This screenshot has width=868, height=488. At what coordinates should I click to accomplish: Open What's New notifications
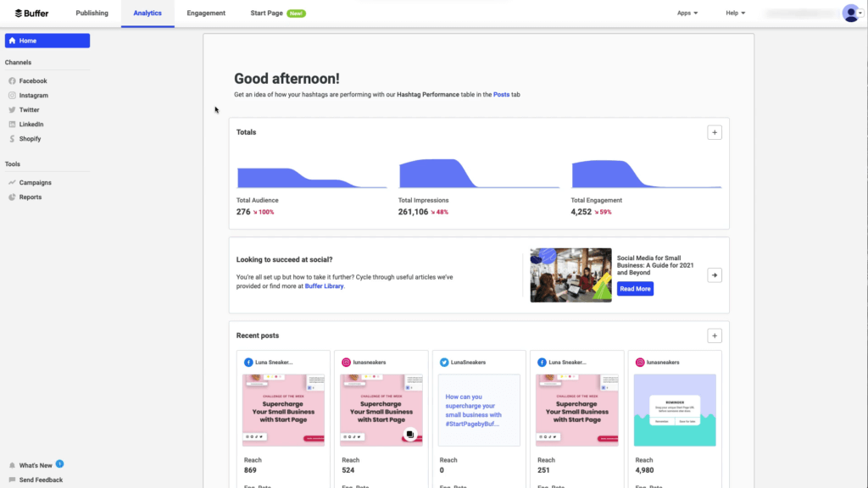[36, 465]
